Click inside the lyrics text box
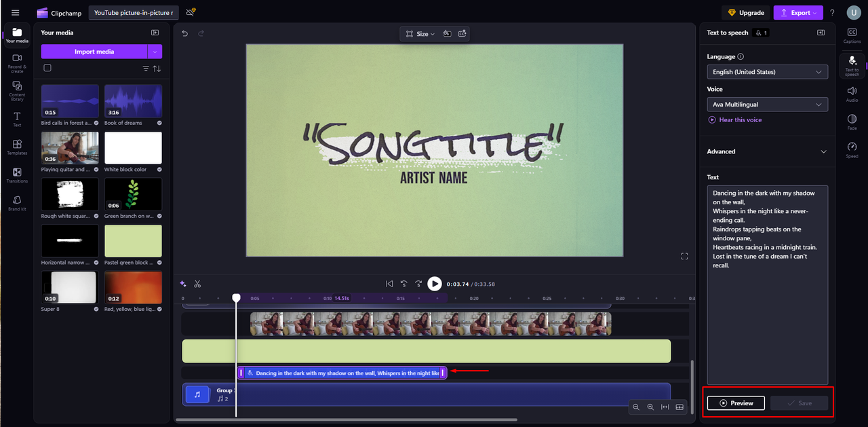This screenshot has width=868, height=427. pyautogui.click(x=767, y=285)
